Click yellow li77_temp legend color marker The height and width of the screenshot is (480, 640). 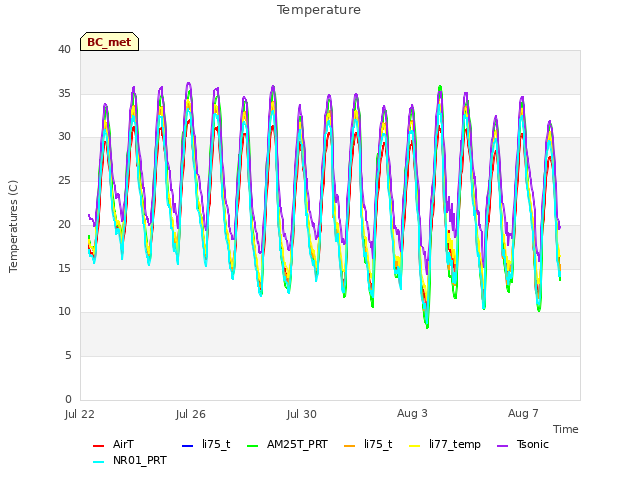coord(414,445)
